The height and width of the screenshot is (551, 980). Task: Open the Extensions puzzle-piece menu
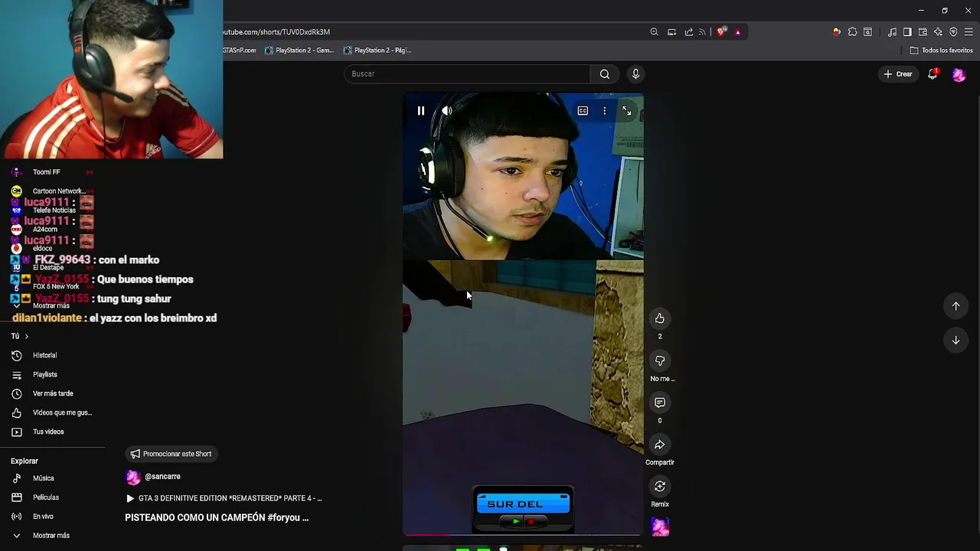pos(852,32)
